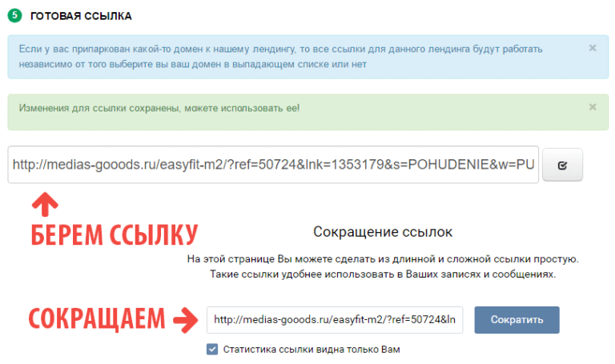Click the line 'На этой странице Вы можете сделать'

(383, 259)
